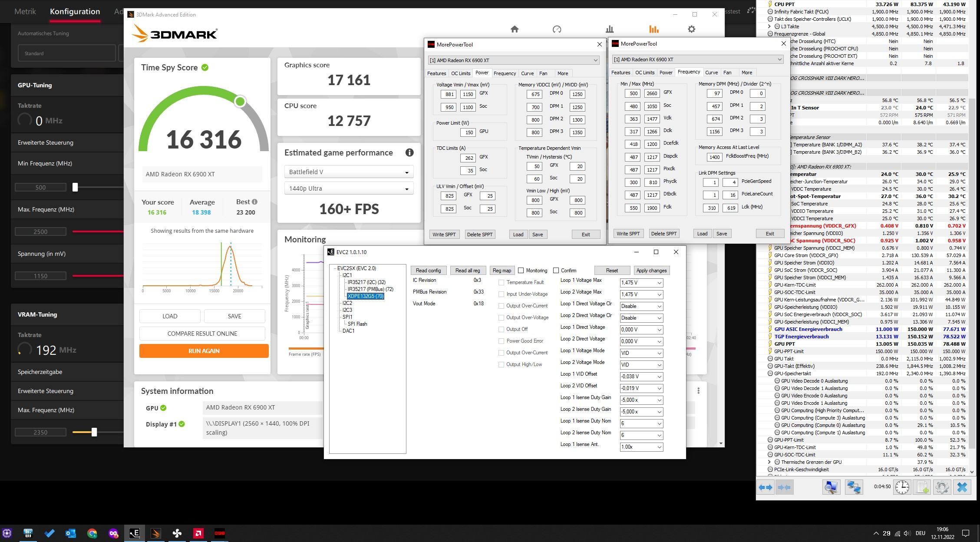Click HWiNFO network monitors icon
This screenshot has height=542, width=980.
(x=853, y=487)
